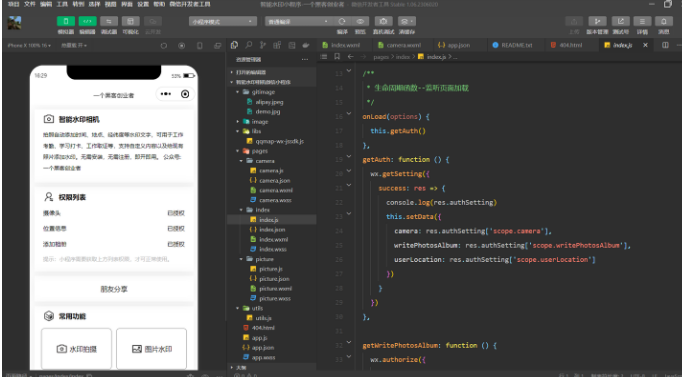The image size is (682, 377).
Task: Collapse the picture folder in the tree
Action: click(x=241, y=259)
